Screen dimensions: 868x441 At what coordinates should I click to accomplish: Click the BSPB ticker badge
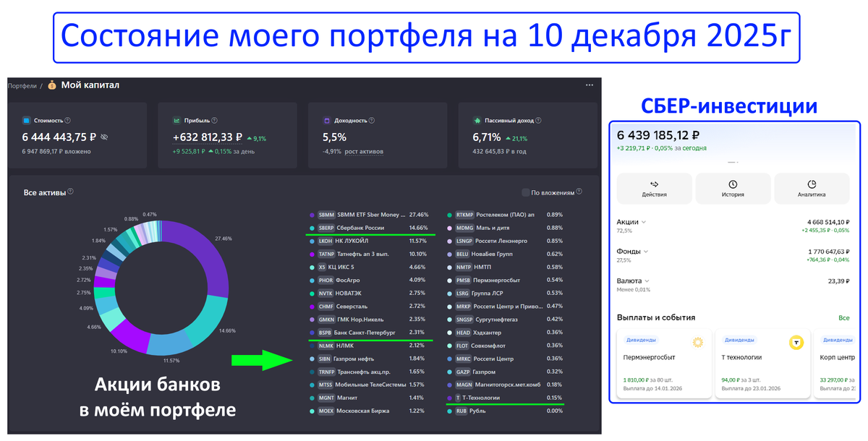coord(325,332)
